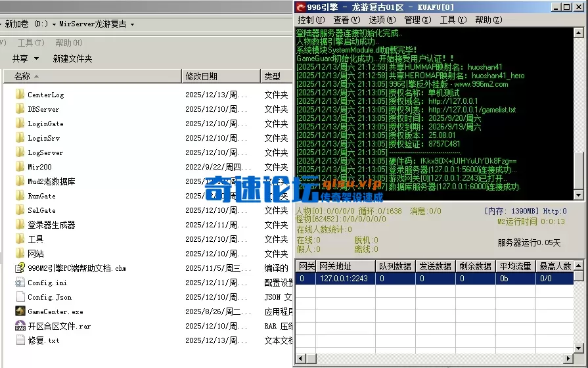The height and width of the screenshot is (368, 588).
Task: Select the LoginSrv folder icon
Action: click(x=20, y=138)
